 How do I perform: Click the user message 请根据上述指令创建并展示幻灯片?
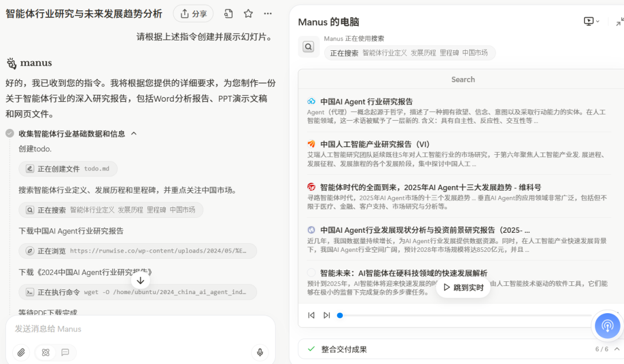click(x=206, y=36)
